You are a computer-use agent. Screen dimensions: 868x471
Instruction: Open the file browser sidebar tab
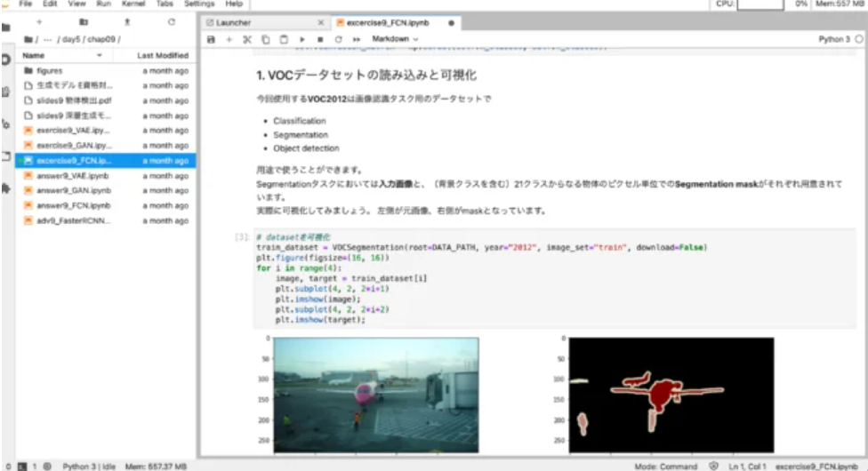click(6, 28)
